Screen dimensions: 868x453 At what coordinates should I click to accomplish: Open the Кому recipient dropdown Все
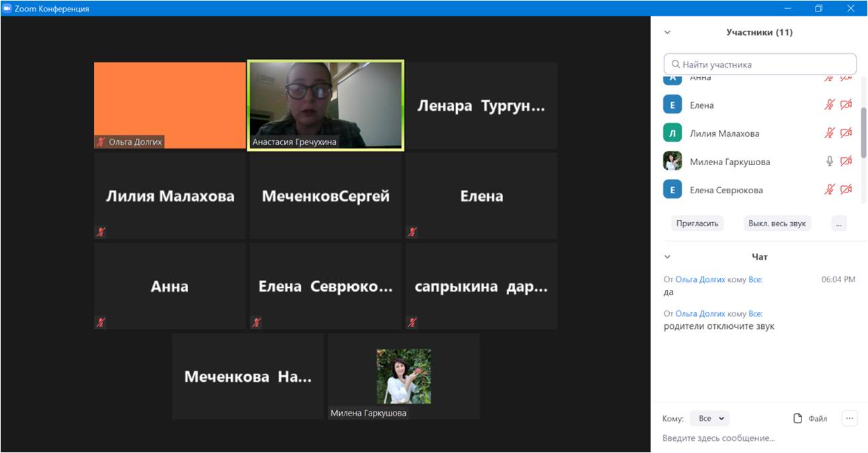coord(710,418)
